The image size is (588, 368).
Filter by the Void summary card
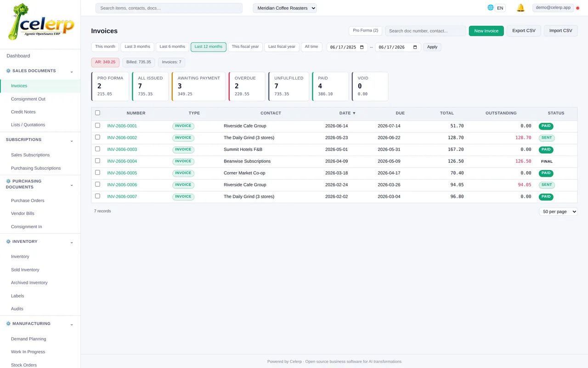coord(370,86)
